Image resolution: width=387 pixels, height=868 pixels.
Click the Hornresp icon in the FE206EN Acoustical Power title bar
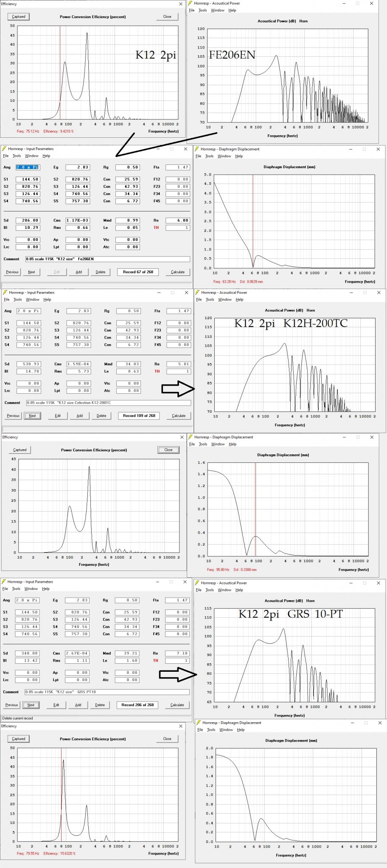pyautogui.click(x=191, y=3)
